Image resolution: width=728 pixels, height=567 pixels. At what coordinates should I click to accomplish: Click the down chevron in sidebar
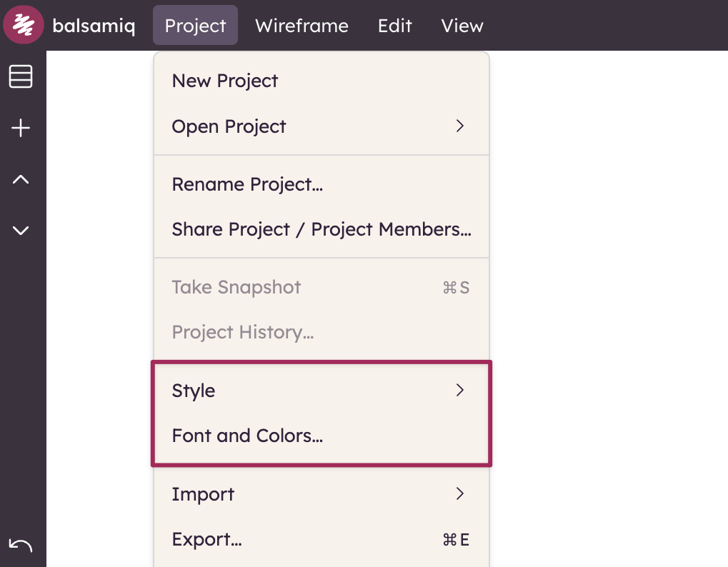[21, 231]
